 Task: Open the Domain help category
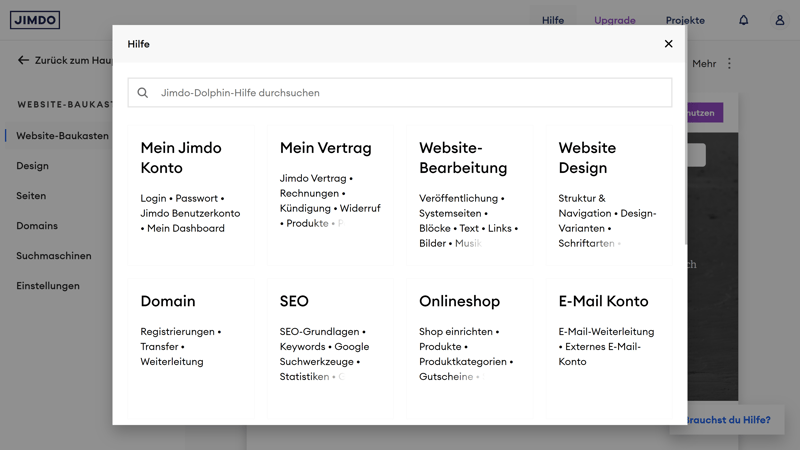[168, 301]
